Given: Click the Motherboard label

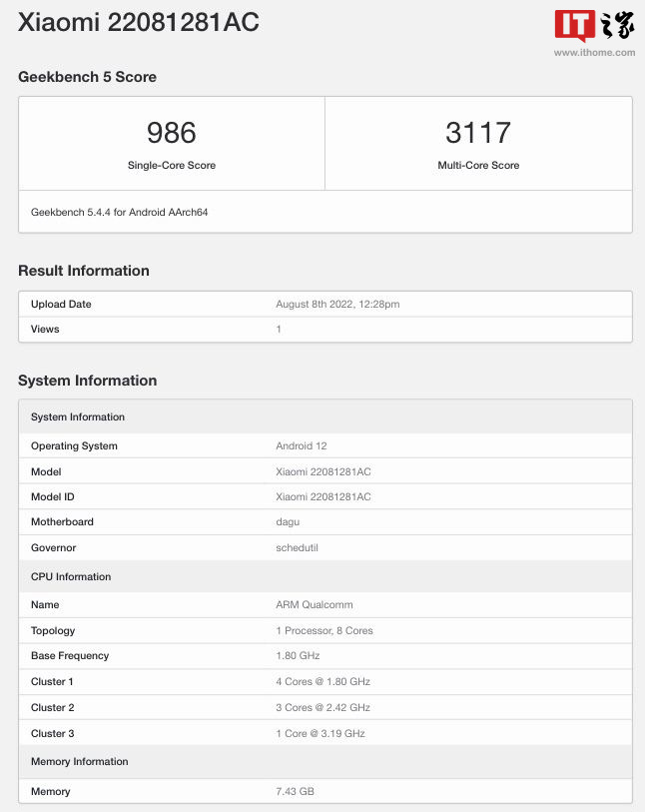Looking at the screenshot, I should 62,521.
